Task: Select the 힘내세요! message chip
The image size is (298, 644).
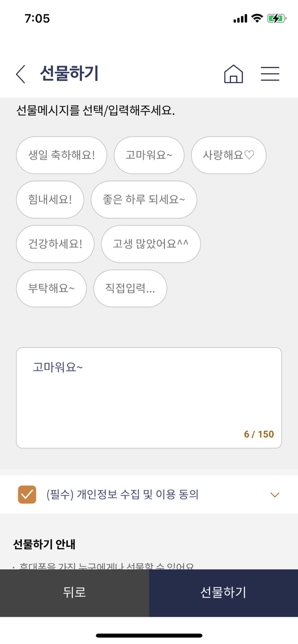Action: (50, 199)
